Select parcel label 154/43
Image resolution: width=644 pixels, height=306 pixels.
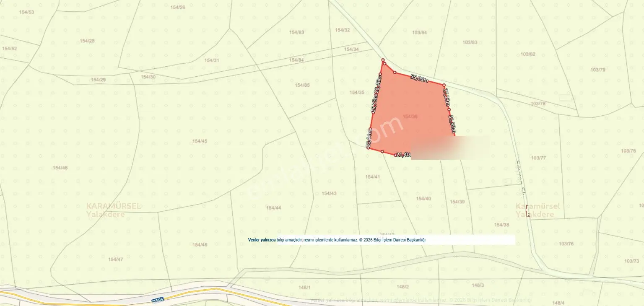[x=329, y=193]
